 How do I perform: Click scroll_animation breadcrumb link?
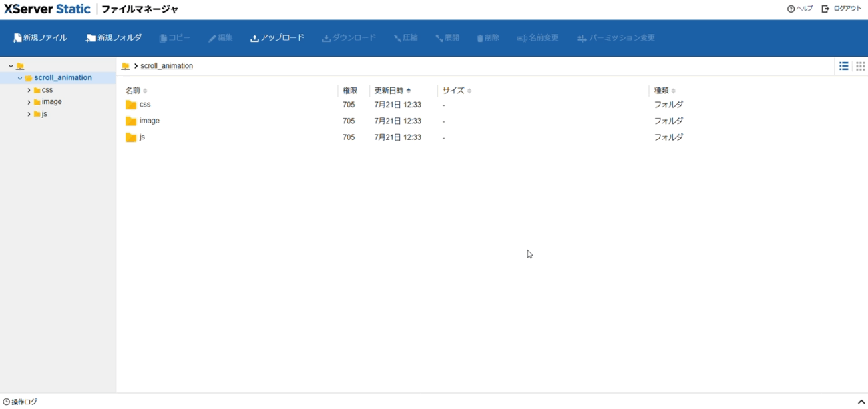(166, 66)
